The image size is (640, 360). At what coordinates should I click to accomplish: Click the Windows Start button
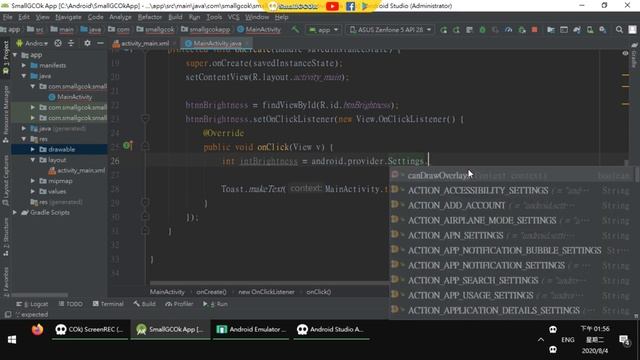(x=12, y=340)
